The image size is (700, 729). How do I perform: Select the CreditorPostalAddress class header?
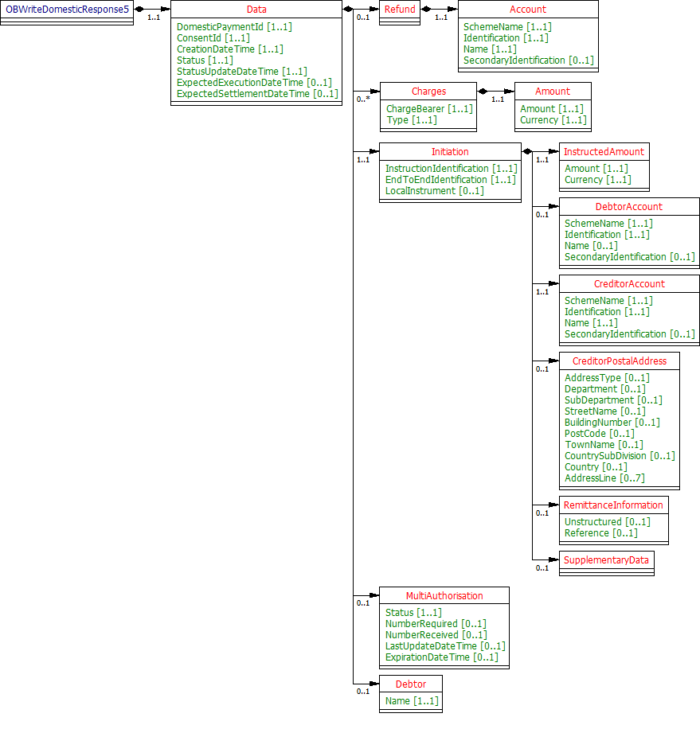(619, 361)
